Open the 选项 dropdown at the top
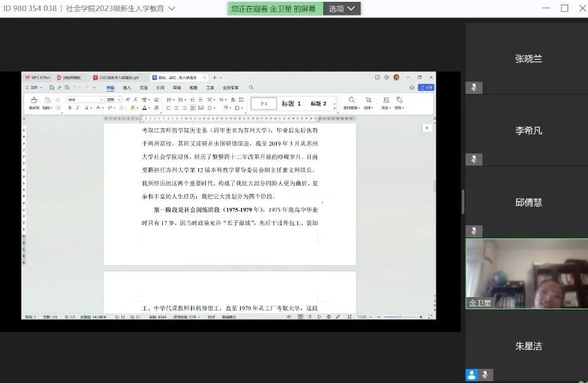 tap(343, 9)
